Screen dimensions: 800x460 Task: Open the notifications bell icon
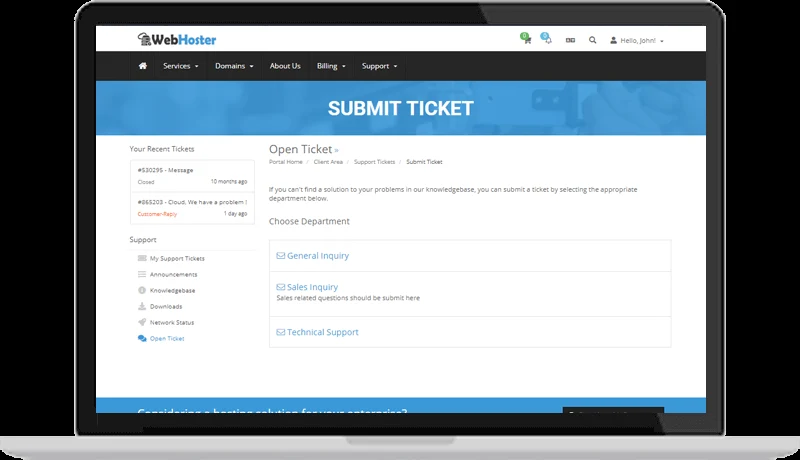tap(547, 39)
